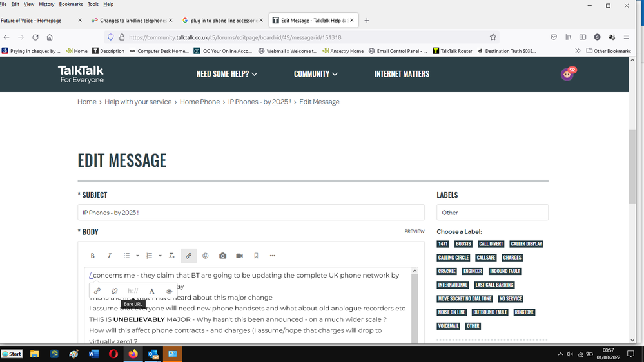Screen dimensions: 644x362
Task: Toggle italic formatting in editor toolbar
Action: click(109, 256)
